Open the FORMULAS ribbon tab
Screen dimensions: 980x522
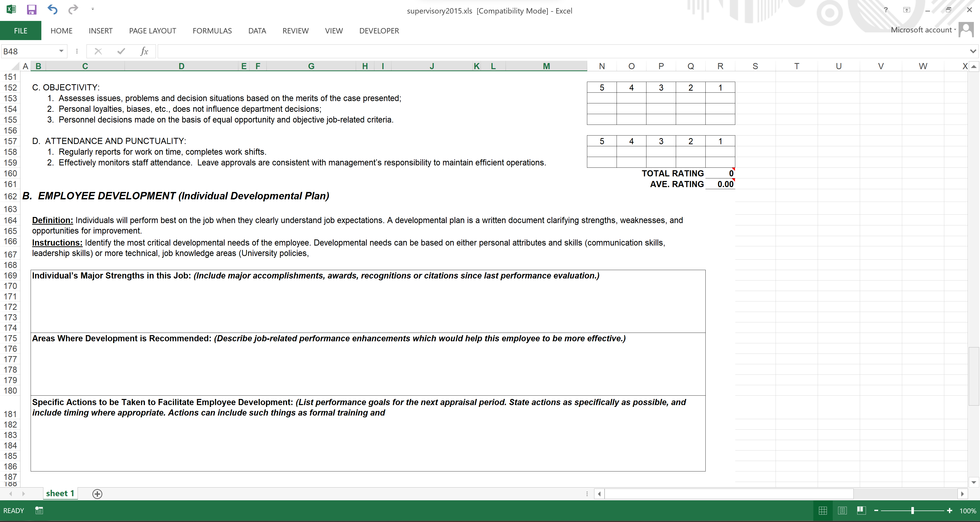click(x=212, y=31)
